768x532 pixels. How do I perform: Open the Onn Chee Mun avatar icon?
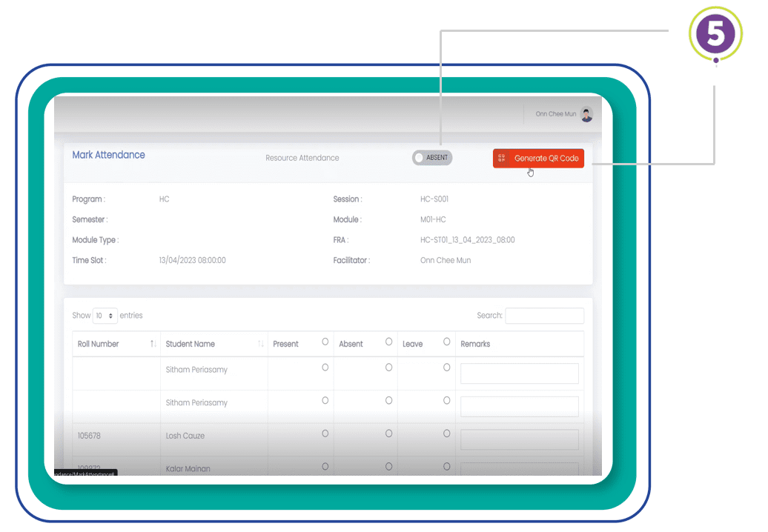586,114
